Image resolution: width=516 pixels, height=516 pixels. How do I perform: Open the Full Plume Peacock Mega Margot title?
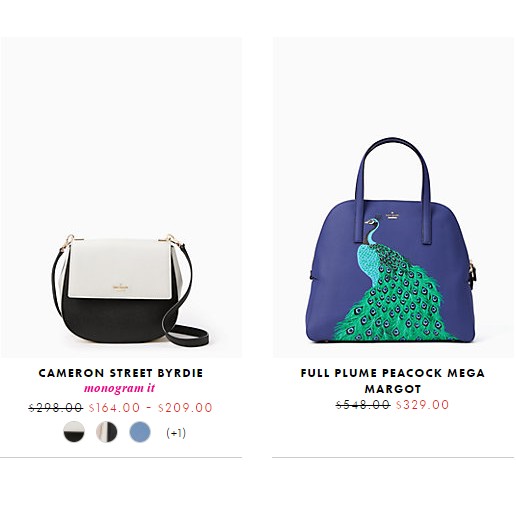point(393,381)
